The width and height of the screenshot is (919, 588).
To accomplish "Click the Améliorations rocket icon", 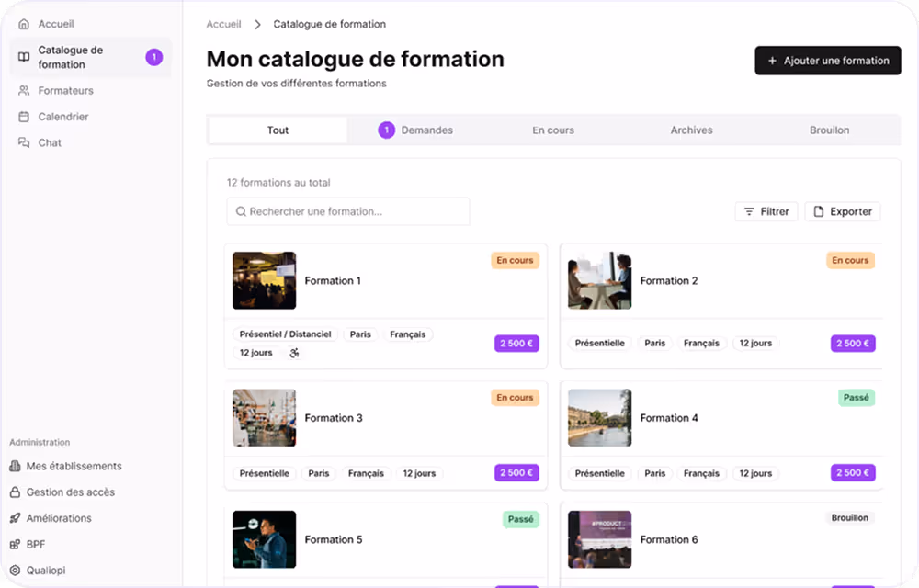I will tap(16, 518).
